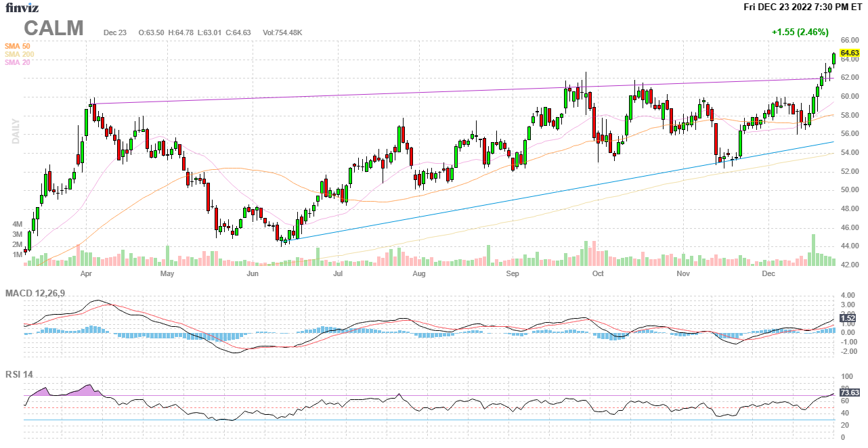The image size is (868, 448).
Task: Click the chart timestamp in top right
Action: tap(802, 7)
